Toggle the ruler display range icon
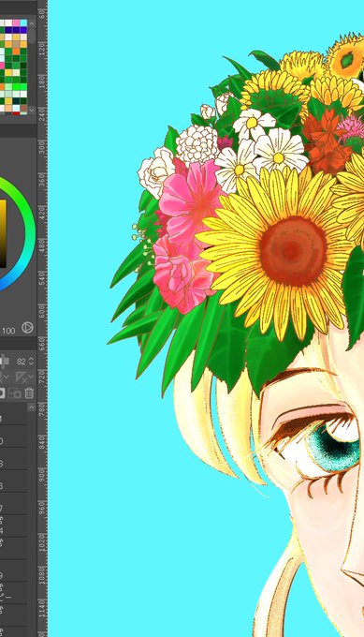Screen dimensions: 364x637 pos(22,377)
